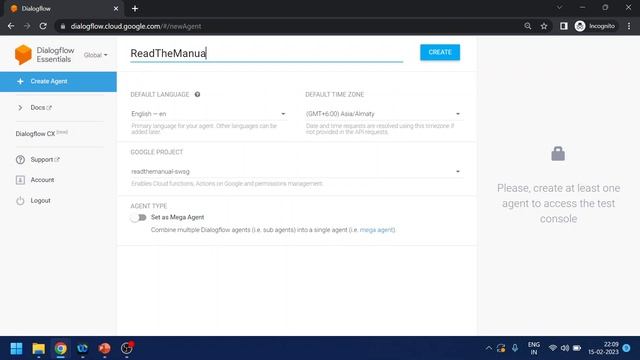The height and width of the screenshot is (360, 640).
Task: Click the blue CREATE button
Action: (x=440, y=52)
